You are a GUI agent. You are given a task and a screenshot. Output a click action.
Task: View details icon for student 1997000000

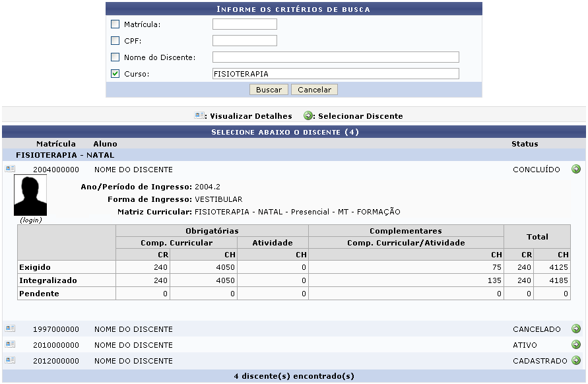[x=10, y=329]
